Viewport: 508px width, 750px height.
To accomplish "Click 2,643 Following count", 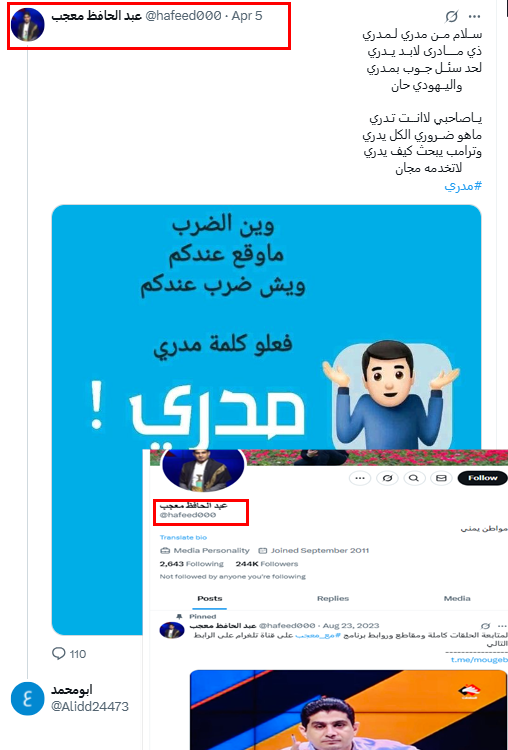I will 191,564.
